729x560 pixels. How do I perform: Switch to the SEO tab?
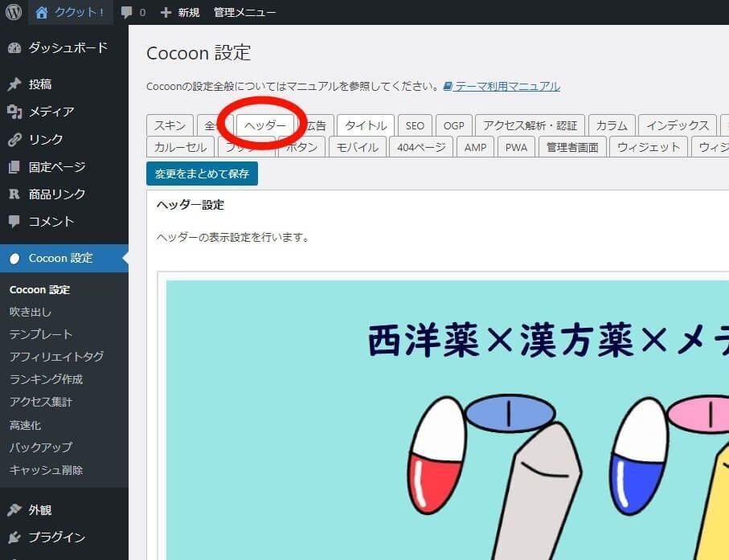(x=415, y=125)
